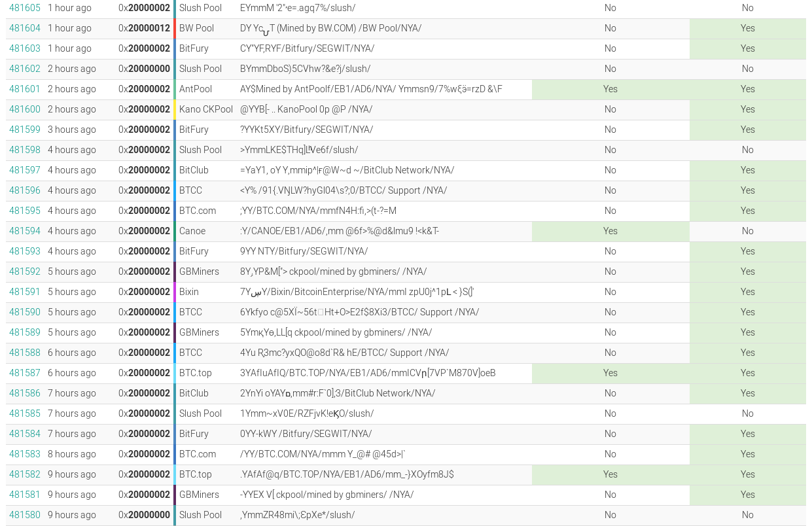Click the BTC.top name in row 481582
The image size is (812, 526).
click(196, 474)
